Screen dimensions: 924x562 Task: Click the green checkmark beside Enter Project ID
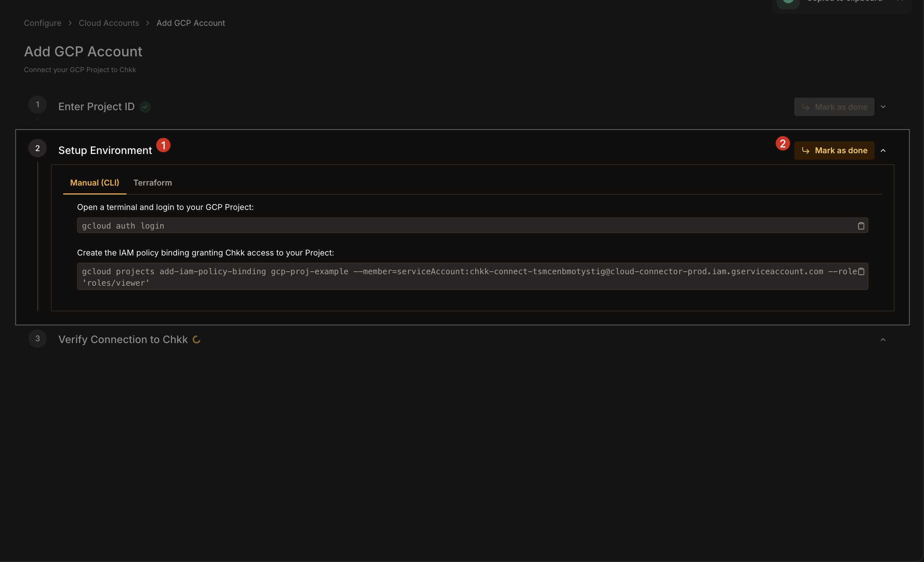(x=145, y=106)
